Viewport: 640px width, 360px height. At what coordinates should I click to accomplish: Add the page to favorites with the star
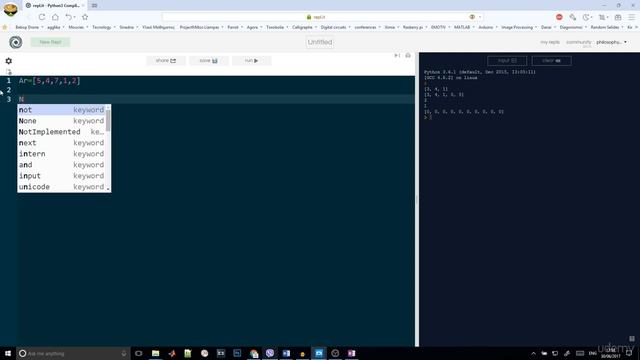85,17
